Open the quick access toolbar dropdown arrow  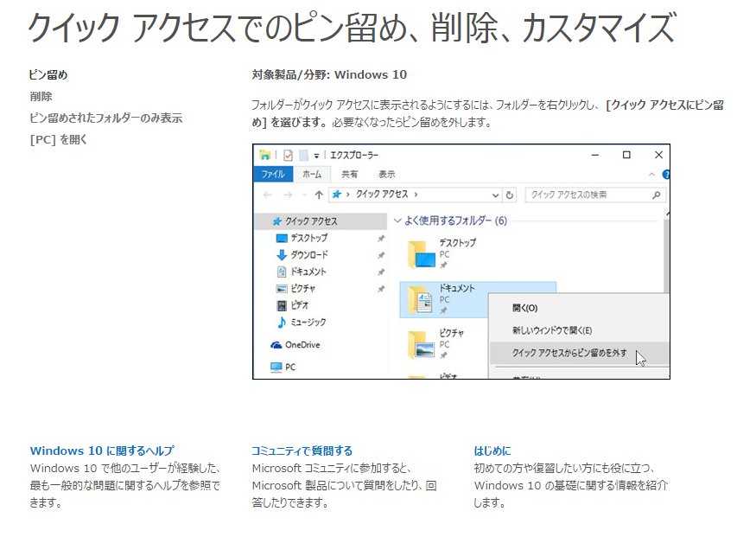316,156
